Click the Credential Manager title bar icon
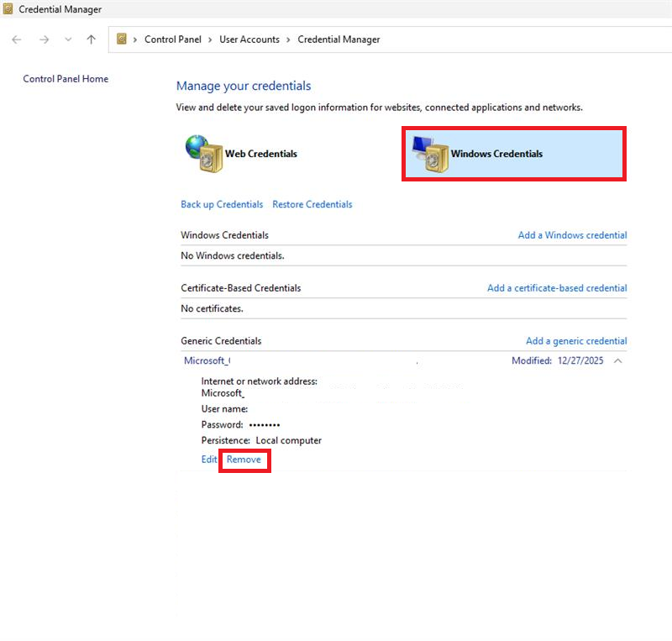Image resolution: width=672 pixels, height=641 pixels. pyautogui.click(x=8, y=9)
